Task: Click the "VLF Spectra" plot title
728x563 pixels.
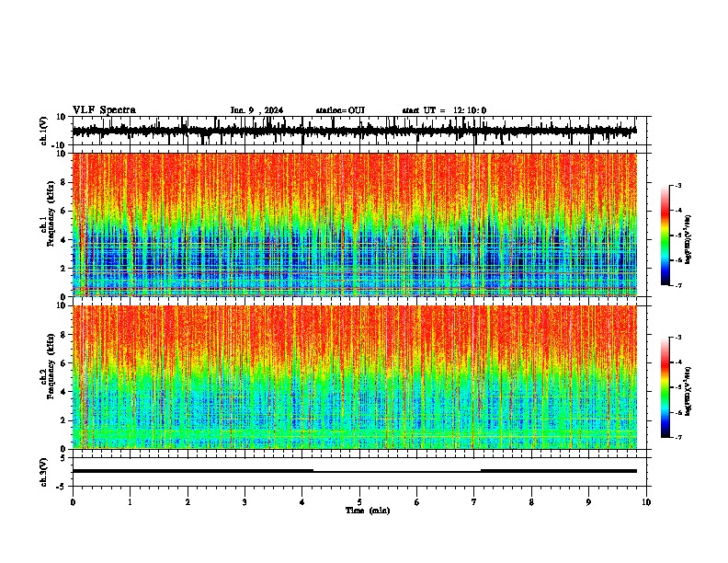Action: [104, 110]
